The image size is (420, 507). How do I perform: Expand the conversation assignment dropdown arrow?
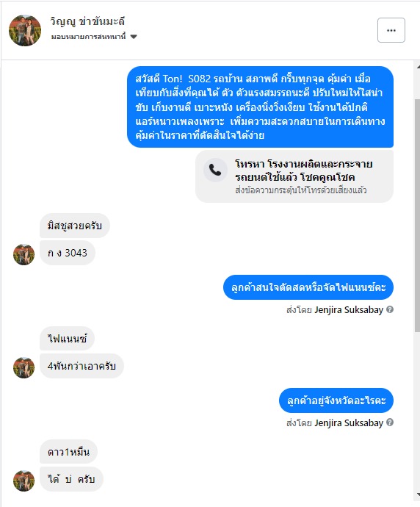(x=134, y=37)
